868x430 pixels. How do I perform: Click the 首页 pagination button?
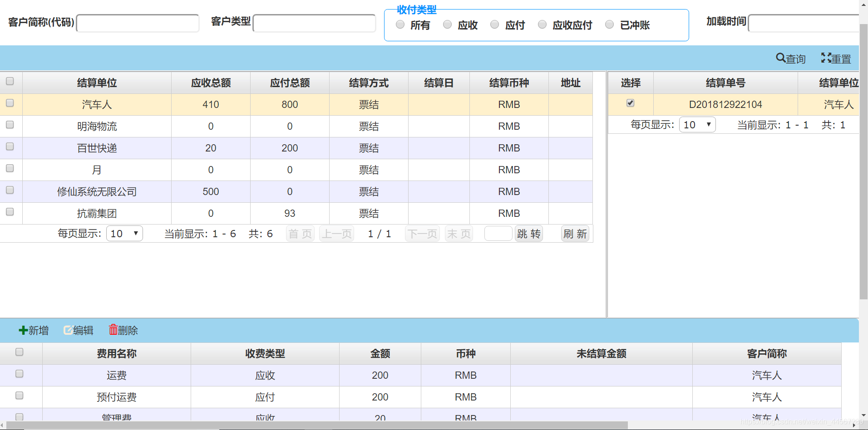pos(300,234)
